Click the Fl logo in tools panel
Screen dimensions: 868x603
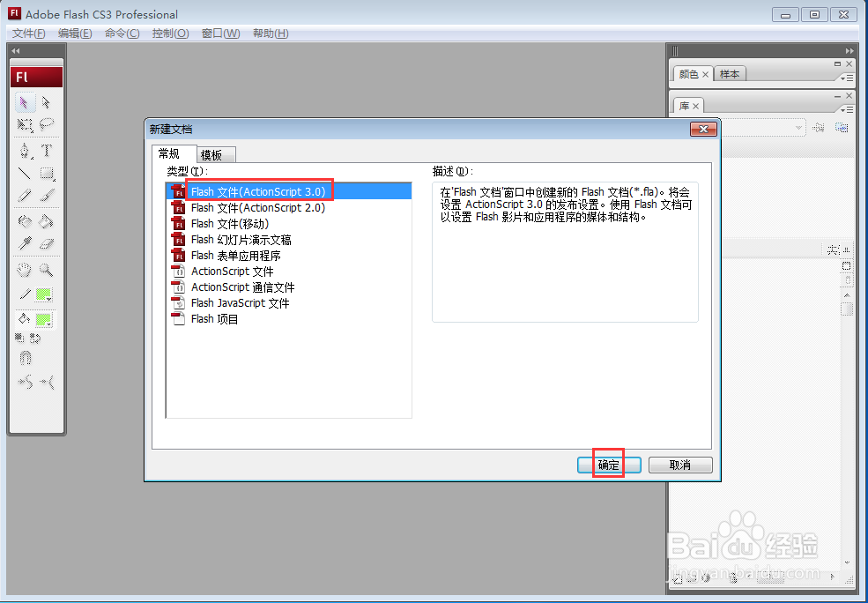(36, 77)
